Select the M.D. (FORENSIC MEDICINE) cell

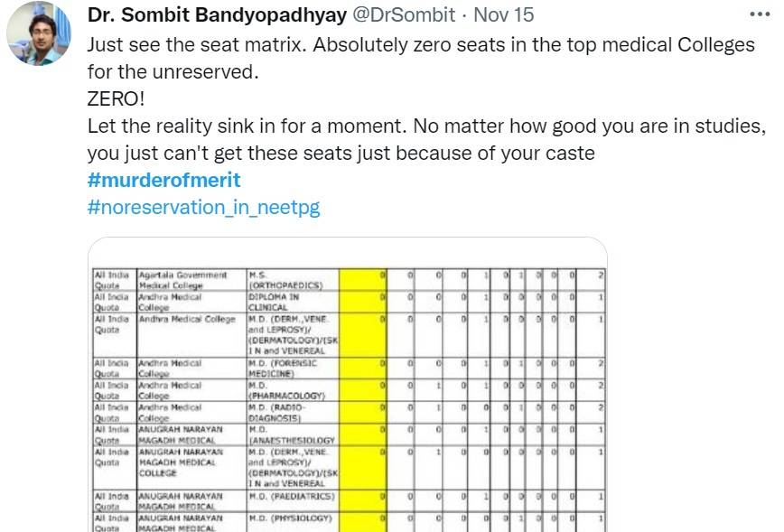coord(291,368)
